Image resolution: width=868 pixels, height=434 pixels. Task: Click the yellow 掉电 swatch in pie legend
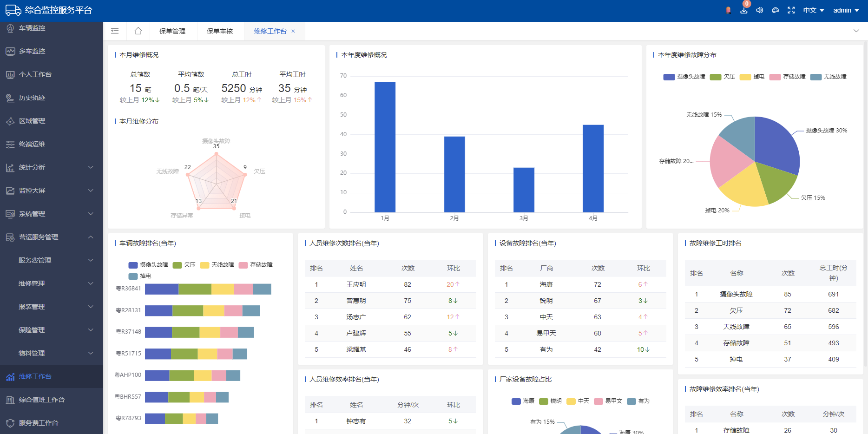click(x=745, y=77)
